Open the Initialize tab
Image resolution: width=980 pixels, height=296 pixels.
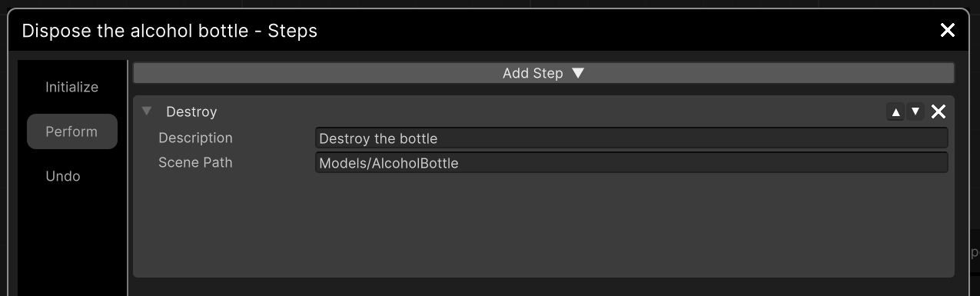pyautogui.click(x=71, y=87)
